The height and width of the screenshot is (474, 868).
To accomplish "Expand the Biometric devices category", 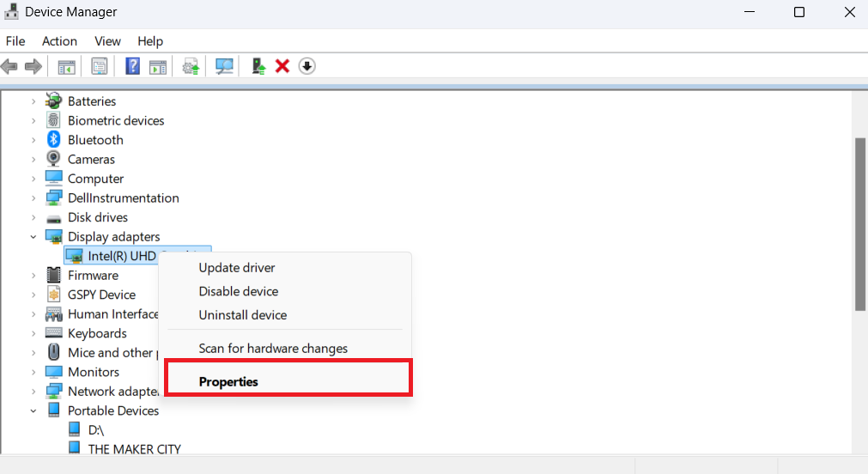I will point(33,121).
